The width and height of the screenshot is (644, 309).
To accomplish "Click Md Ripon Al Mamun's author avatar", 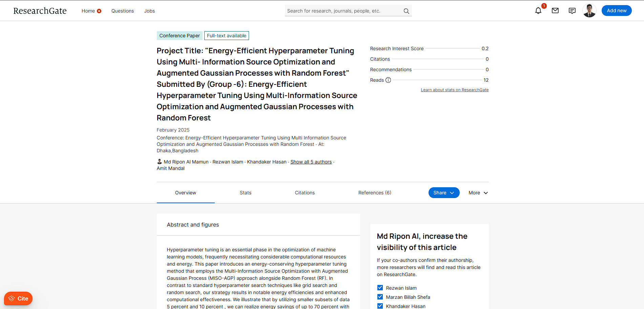I will 160,162.
